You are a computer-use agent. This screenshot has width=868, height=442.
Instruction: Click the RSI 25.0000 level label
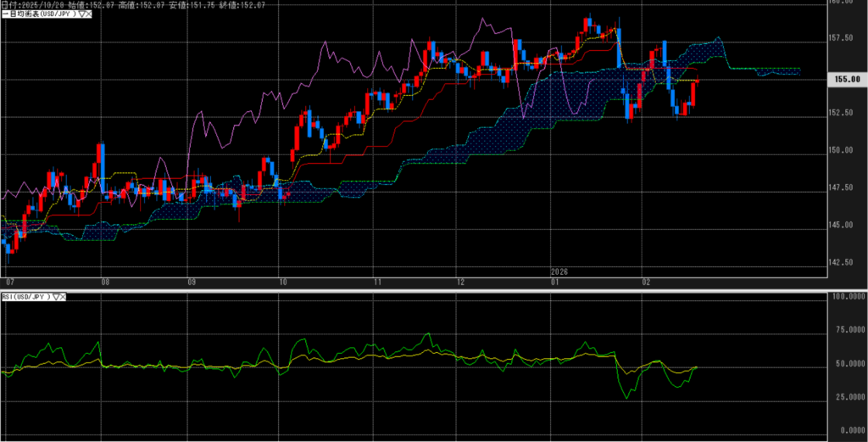click(844, 396)
